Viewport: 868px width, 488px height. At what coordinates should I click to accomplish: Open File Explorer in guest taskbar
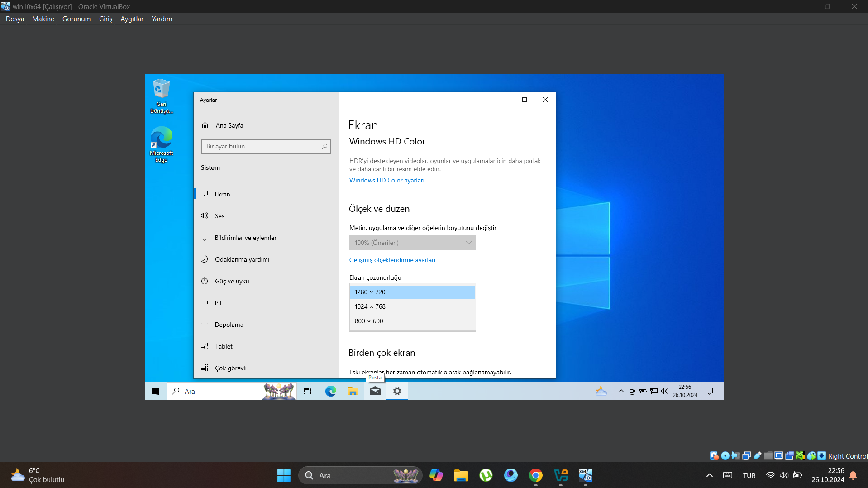pyautogui.click(x=353, y=391)
